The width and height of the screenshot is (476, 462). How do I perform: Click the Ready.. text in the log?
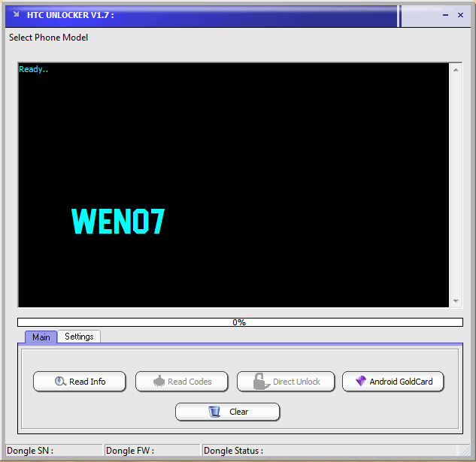point(33,69)
